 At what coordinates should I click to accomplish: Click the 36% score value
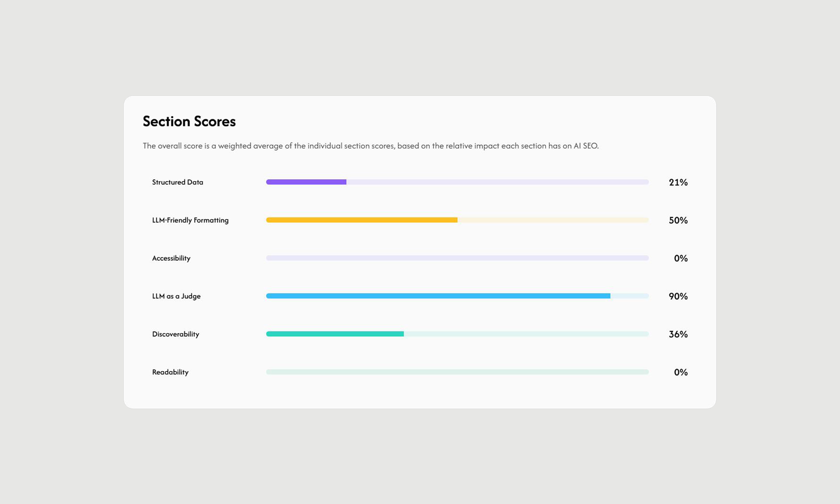pyautogui.click(x=678, y=334)
